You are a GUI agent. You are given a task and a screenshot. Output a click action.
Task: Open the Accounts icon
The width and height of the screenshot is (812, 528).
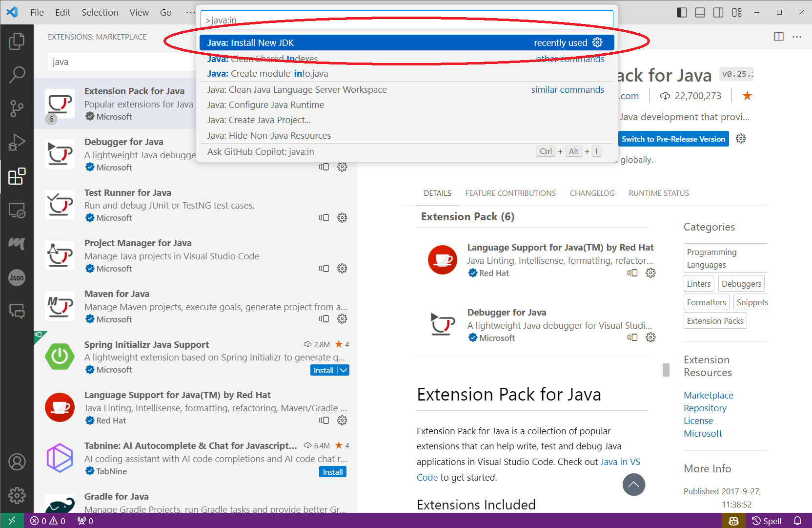pos(17,462)
